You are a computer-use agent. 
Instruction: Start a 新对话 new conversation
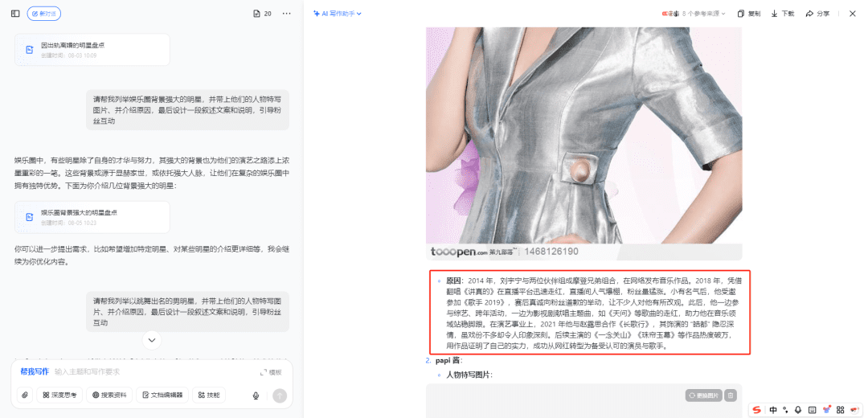pos(43,14)
